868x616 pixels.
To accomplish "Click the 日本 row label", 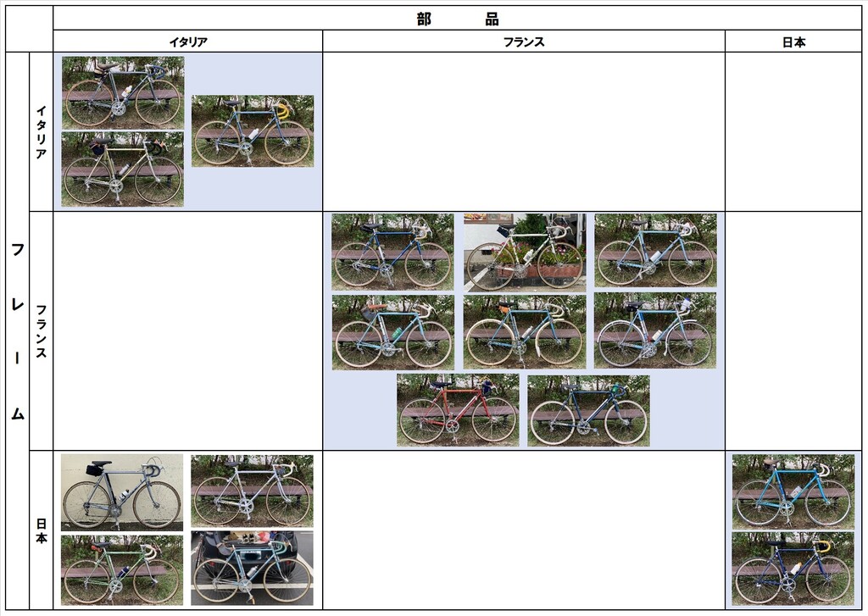I will pyautogui.click(x=41, y=530).
